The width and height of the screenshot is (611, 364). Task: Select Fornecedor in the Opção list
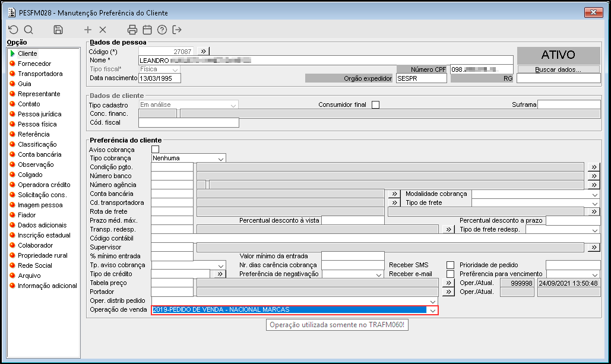coord(34,64)
